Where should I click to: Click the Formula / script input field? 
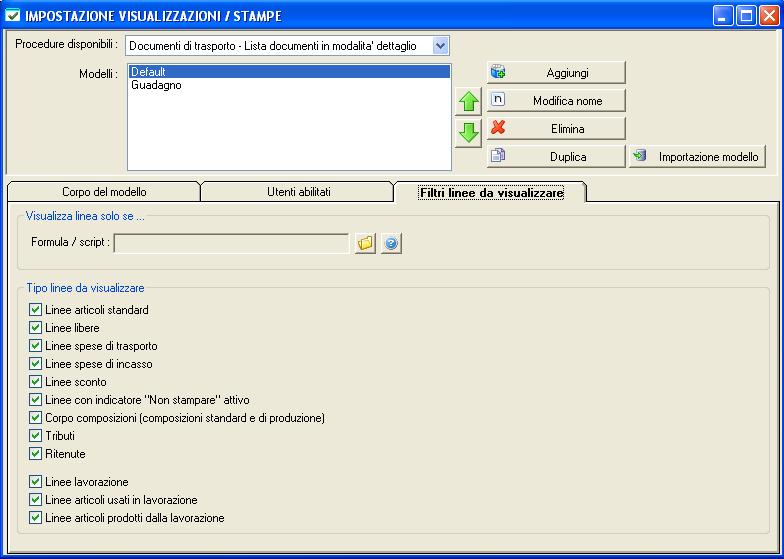(x=232, y=243)
